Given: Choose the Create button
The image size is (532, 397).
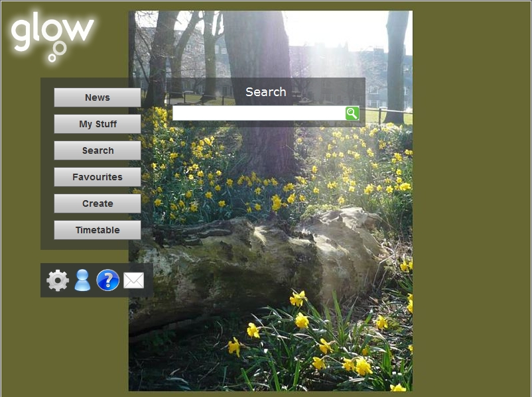Looking at the screenshot, I should click(x=98, y=203).
